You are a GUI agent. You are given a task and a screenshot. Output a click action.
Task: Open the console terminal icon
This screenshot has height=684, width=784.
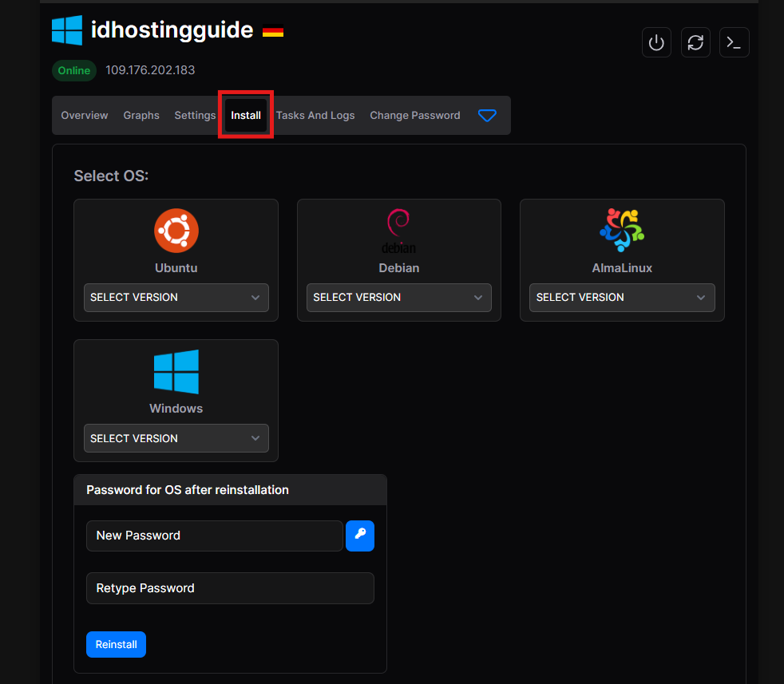734,42
